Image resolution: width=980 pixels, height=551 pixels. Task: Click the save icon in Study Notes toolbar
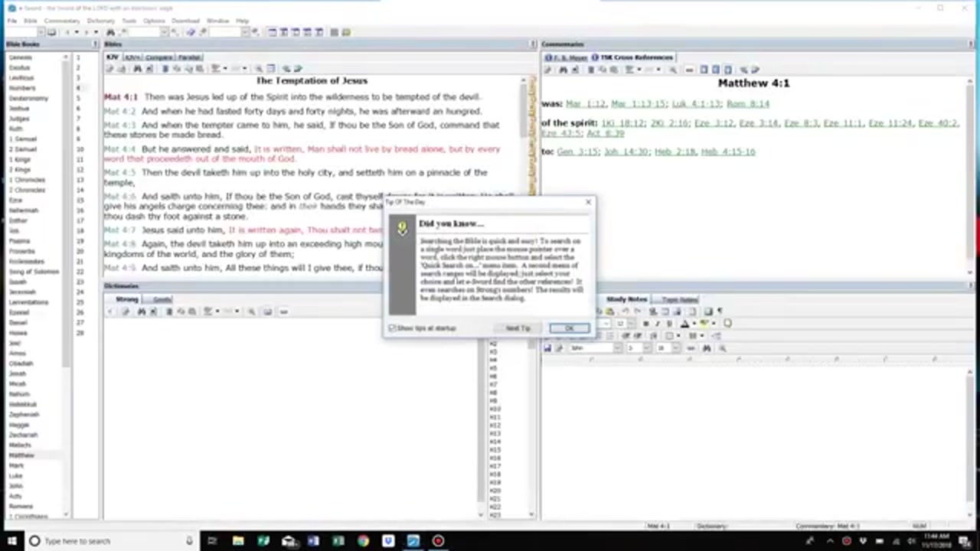547,348
